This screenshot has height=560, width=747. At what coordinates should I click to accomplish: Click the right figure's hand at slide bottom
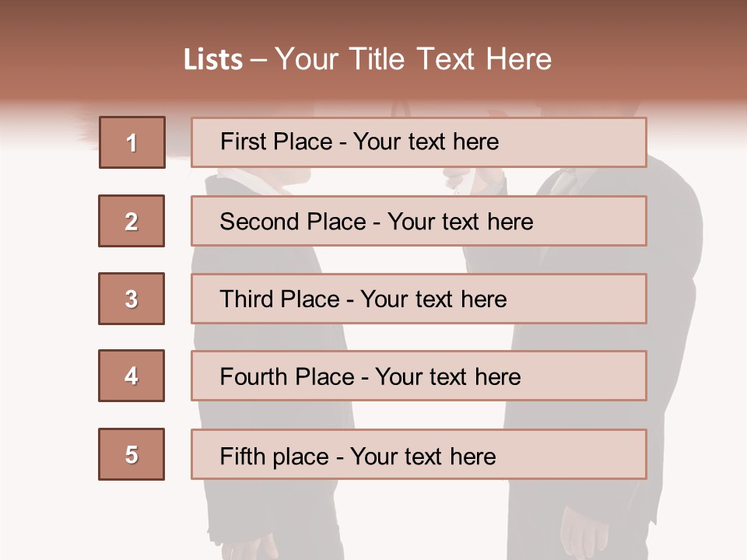[x=584, y=537]
